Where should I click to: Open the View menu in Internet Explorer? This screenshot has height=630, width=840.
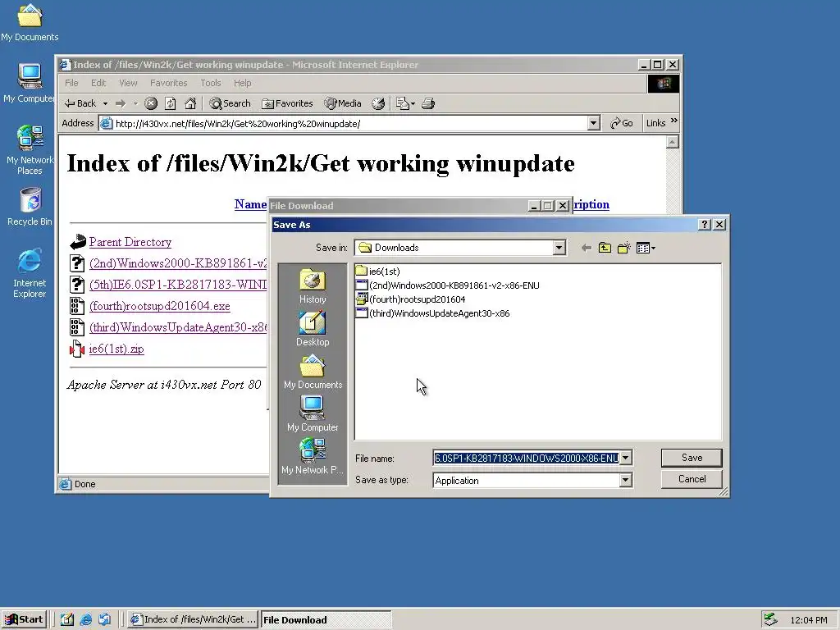click(x=128, y=83)
